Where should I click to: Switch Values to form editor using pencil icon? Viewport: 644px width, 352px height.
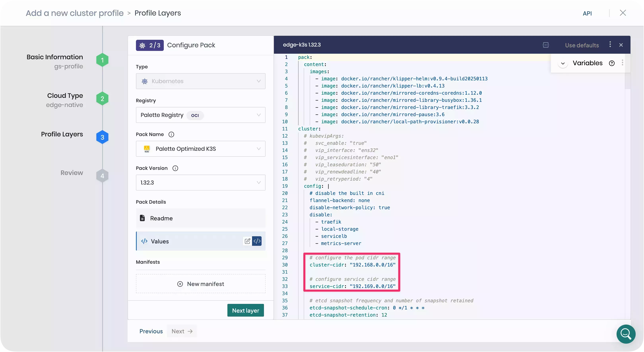click(x=247, y=241)
